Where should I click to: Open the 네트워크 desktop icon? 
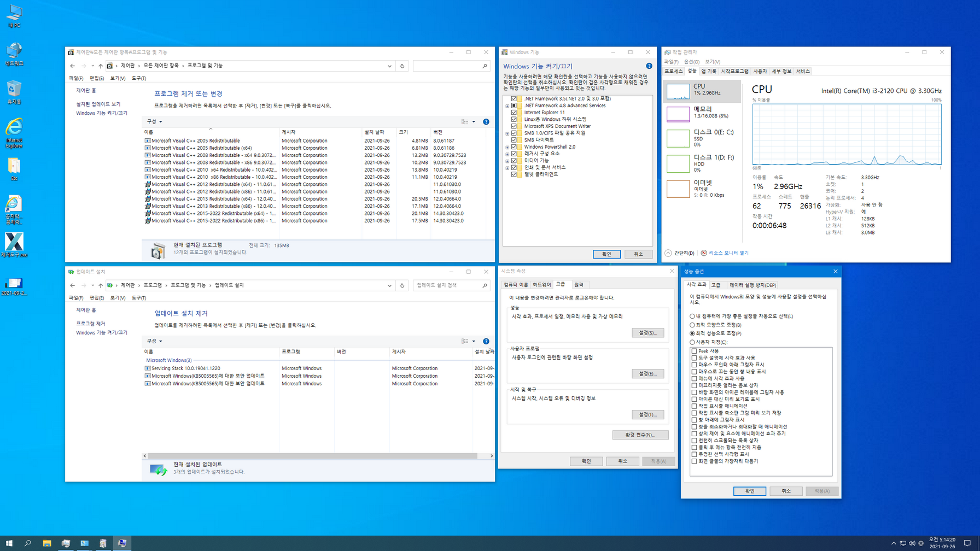[x=14, y=54]
